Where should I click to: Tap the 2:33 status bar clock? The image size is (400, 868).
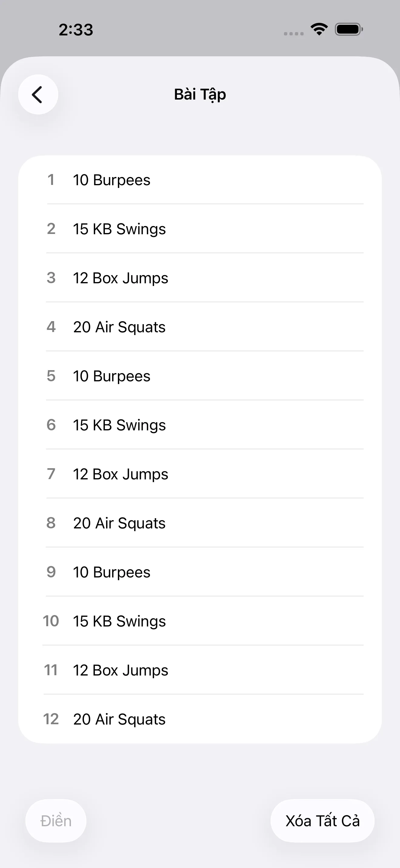(x=76, y=30)
